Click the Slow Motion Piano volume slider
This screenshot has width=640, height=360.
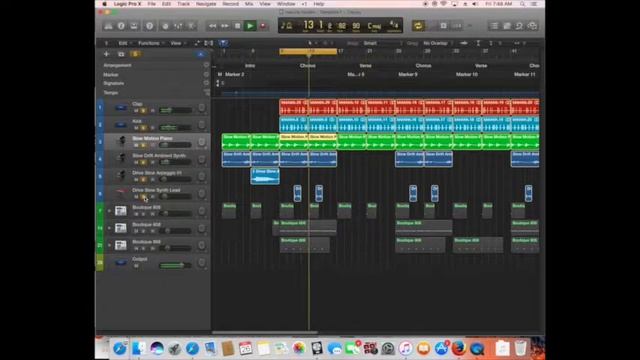coord(176,145)
